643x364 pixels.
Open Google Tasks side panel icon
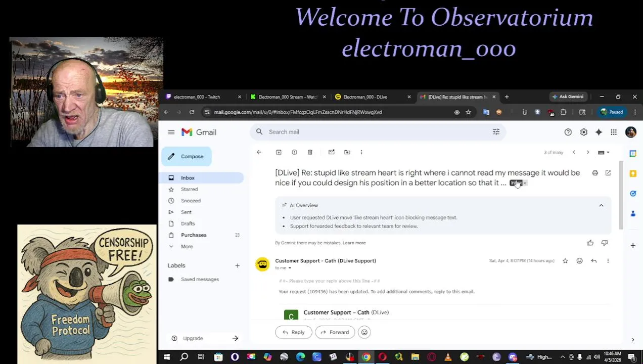633,194
